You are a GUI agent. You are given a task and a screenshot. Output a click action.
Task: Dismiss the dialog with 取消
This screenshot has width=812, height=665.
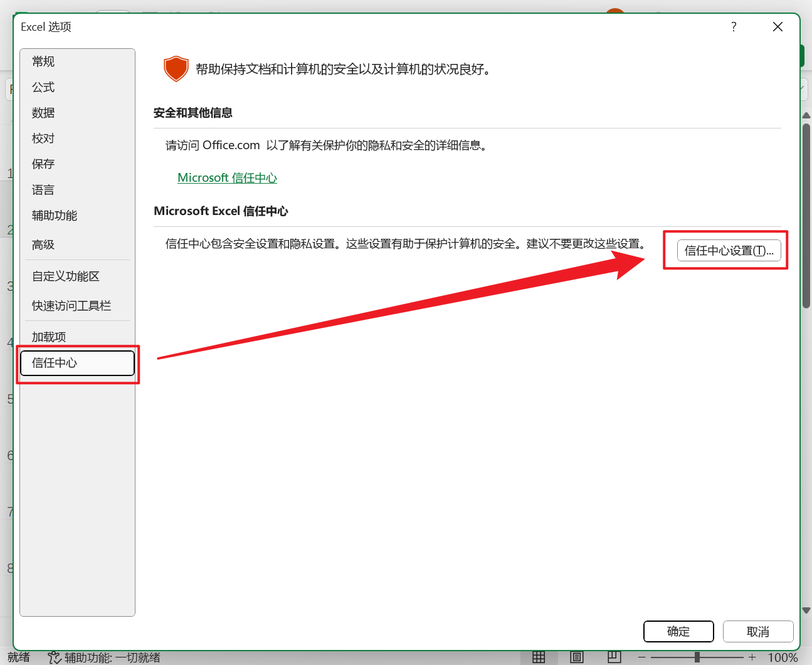tap(758, 631)
